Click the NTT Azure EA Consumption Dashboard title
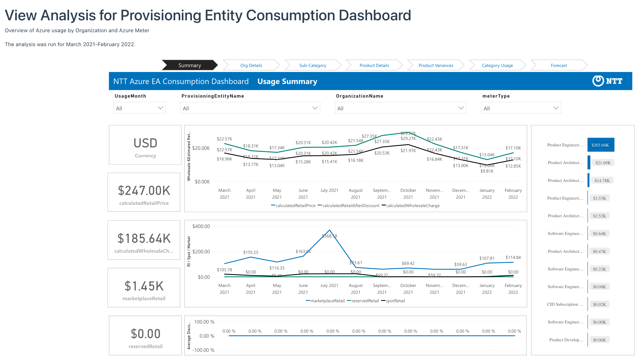This screenshot has width=644, height=362. (181, 81)
